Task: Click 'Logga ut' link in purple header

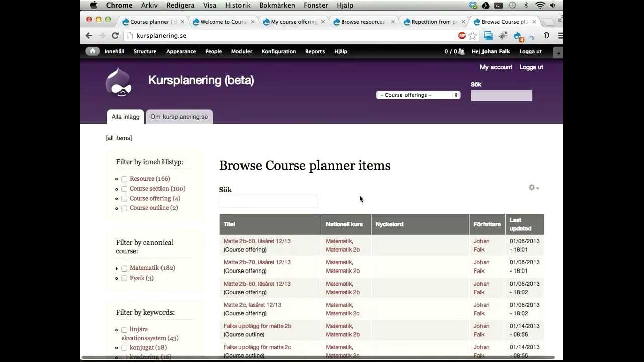Action: [x=531, y=67]
